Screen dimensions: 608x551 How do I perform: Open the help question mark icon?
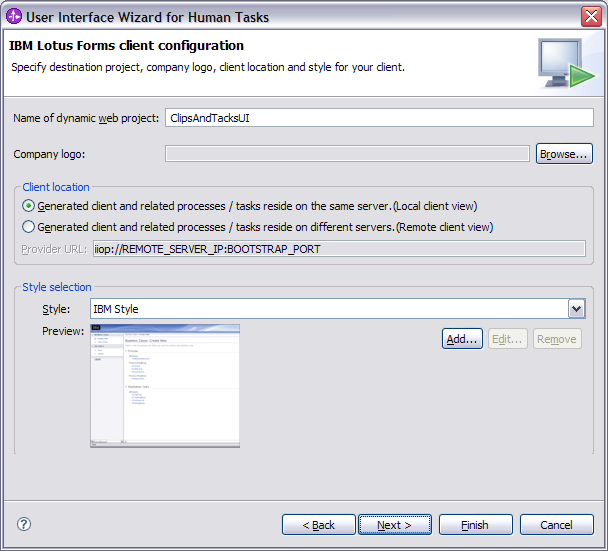24,524
